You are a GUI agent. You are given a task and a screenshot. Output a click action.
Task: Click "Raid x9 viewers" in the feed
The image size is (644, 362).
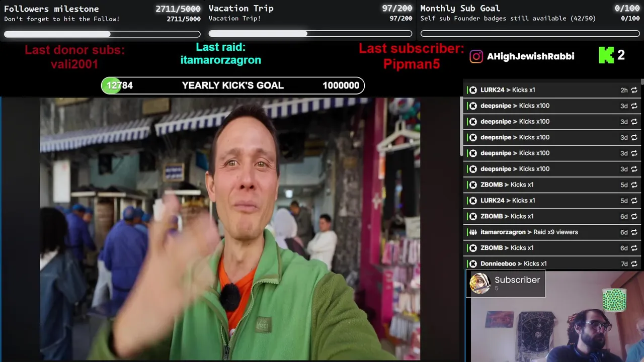(x=555, y=232)
